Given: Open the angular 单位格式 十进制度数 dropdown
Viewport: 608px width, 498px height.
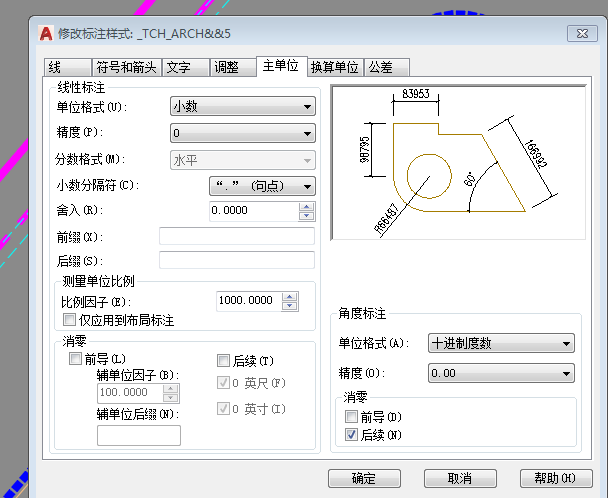Looking at the screenshot, I should pos(501,343).
